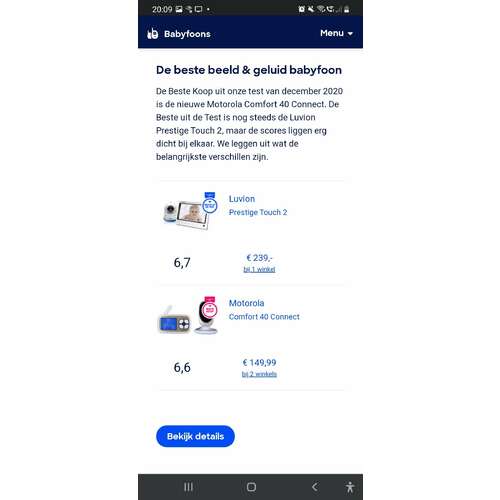Viewport: 500px width, 500px height.
Task: Open the Luvion brand link
Action: tap(242, 199)
